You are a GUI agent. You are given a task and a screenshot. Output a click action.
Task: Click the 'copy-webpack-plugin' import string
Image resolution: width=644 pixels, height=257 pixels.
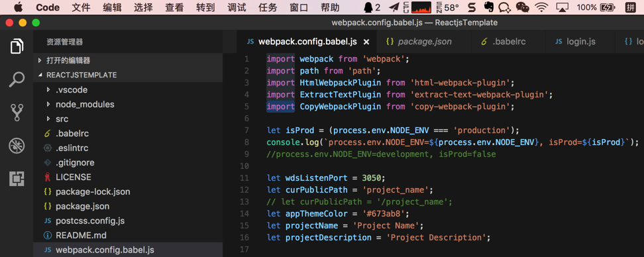tap(460, 107)
